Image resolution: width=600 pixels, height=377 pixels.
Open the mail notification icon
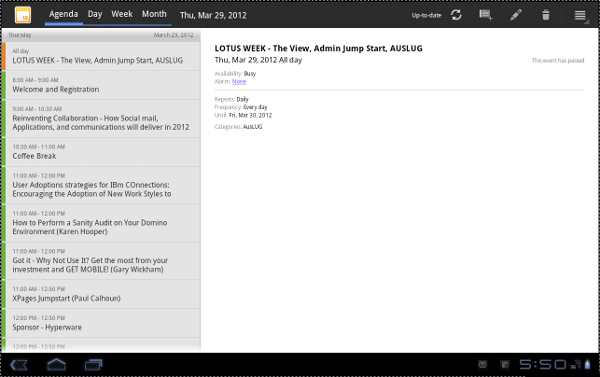coord(483,365)
